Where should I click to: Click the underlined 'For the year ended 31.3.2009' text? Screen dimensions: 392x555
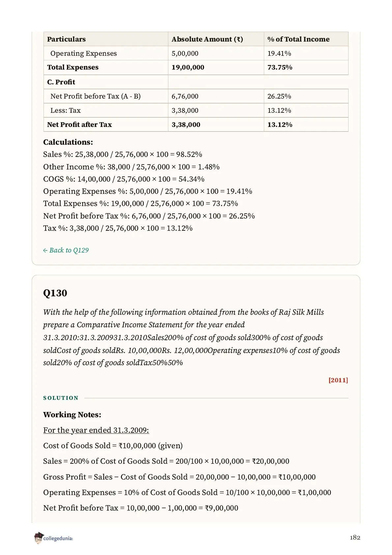pos(96,430)
